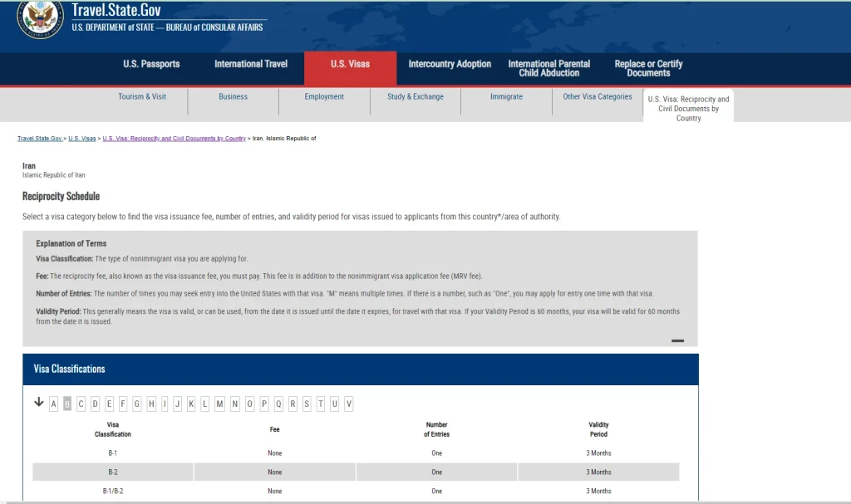This screenshot has width=851, height=504.
Task: Go to the Immigrate tab
Action: [x=506, y=96]
